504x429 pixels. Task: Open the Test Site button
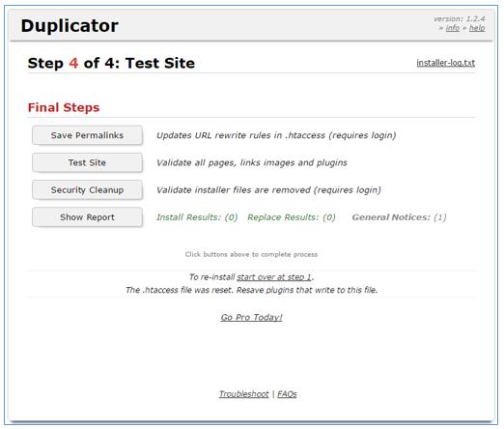(87, 162)
